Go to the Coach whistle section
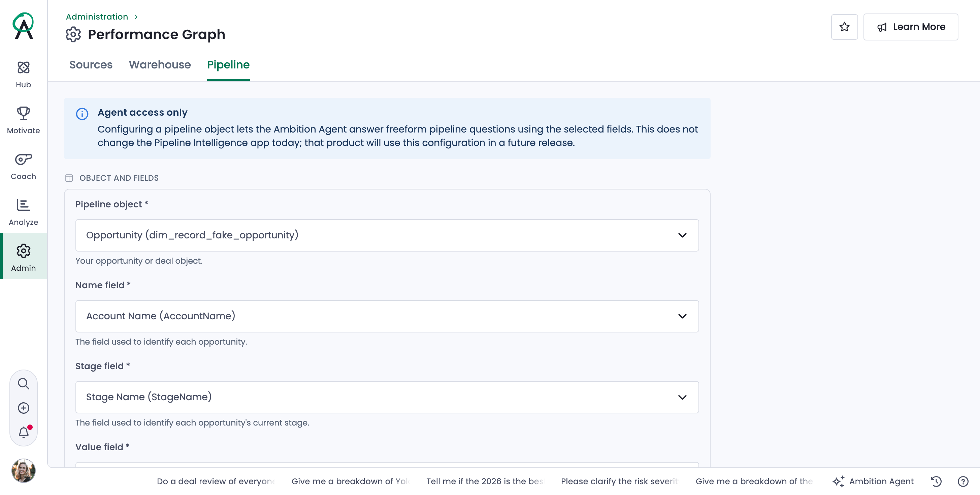 coord(23,166)
